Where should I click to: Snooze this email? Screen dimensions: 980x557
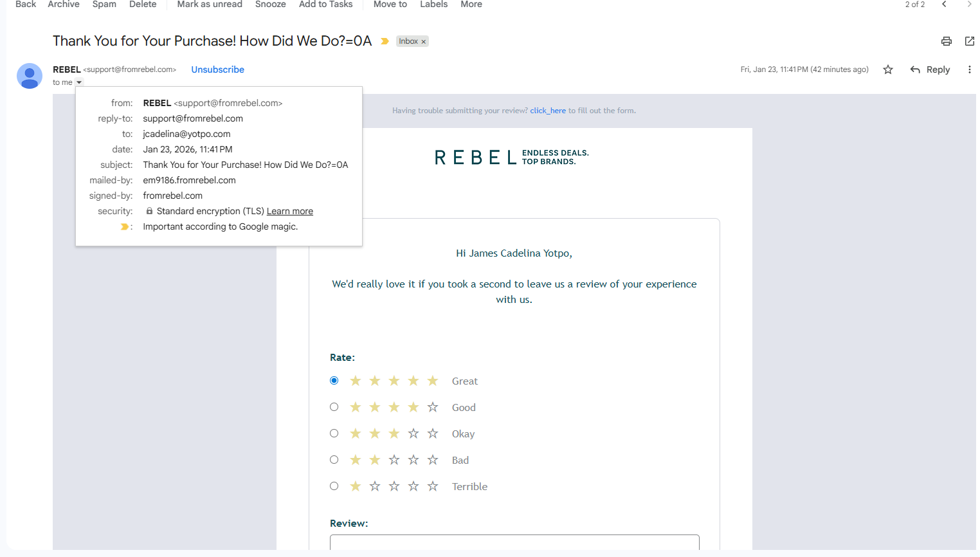point(271,5)
